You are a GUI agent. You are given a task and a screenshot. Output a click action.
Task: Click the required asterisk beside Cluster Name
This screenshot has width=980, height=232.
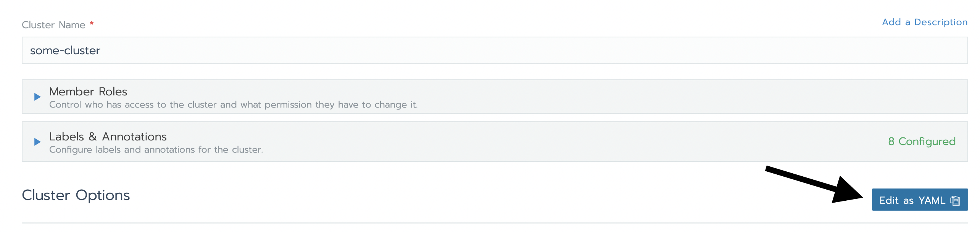click(92, 23)
